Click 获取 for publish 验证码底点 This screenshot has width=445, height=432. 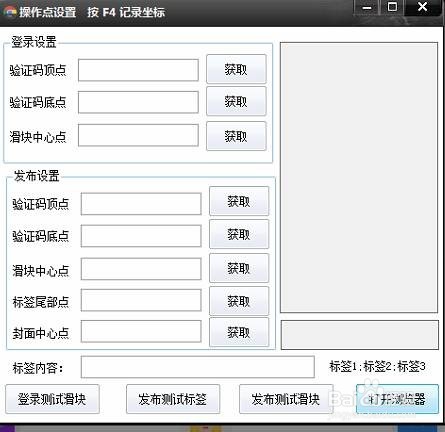pos(239,234)
